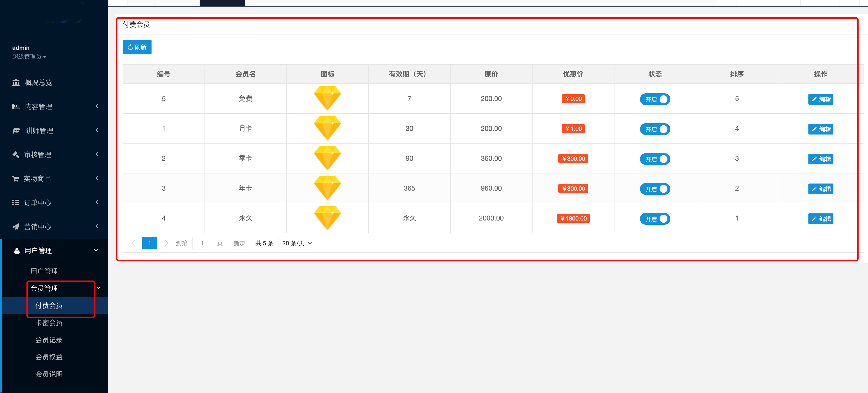Open 会员记录 submenu item
868x393 pixels.
49,340
